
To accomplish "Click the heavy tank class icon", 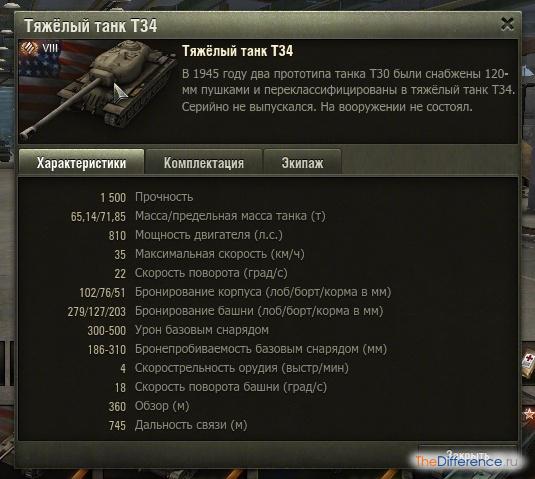I will [x=29, y=48].
